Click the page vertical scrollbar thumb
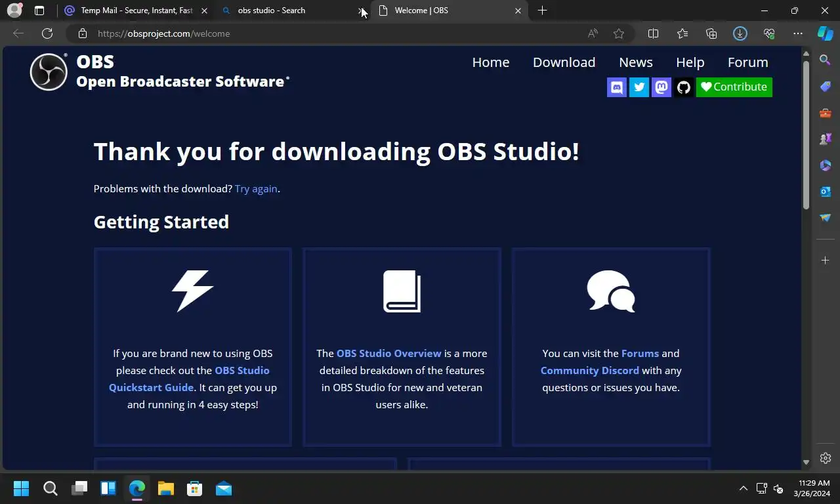Viewport: 840px width, 504px height. coord(806,135)
